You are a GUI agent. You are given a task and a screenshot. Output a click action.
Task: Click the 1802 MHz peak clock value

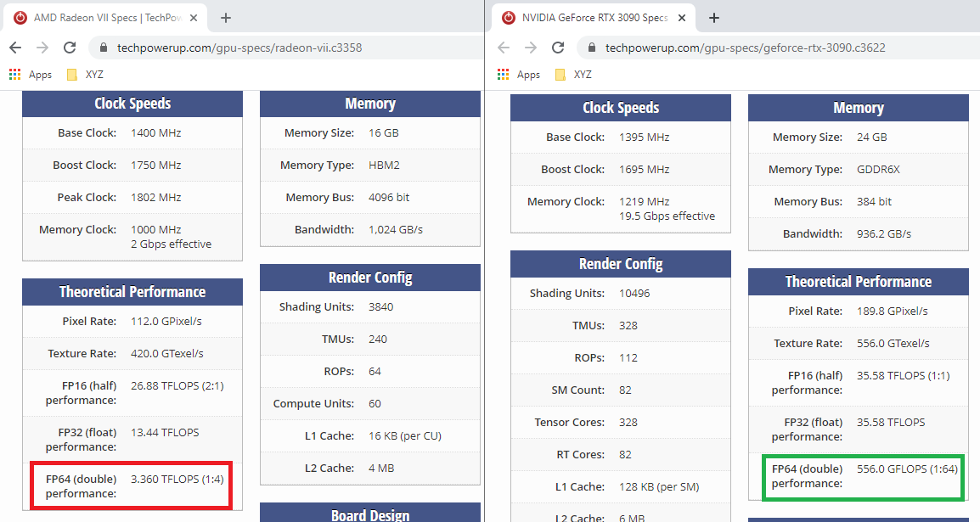(156, 197)
